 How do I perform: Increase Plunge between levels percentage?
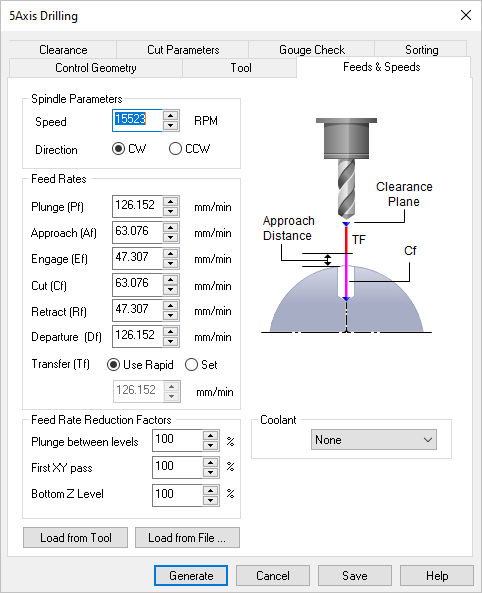click(x=210, y=436)
